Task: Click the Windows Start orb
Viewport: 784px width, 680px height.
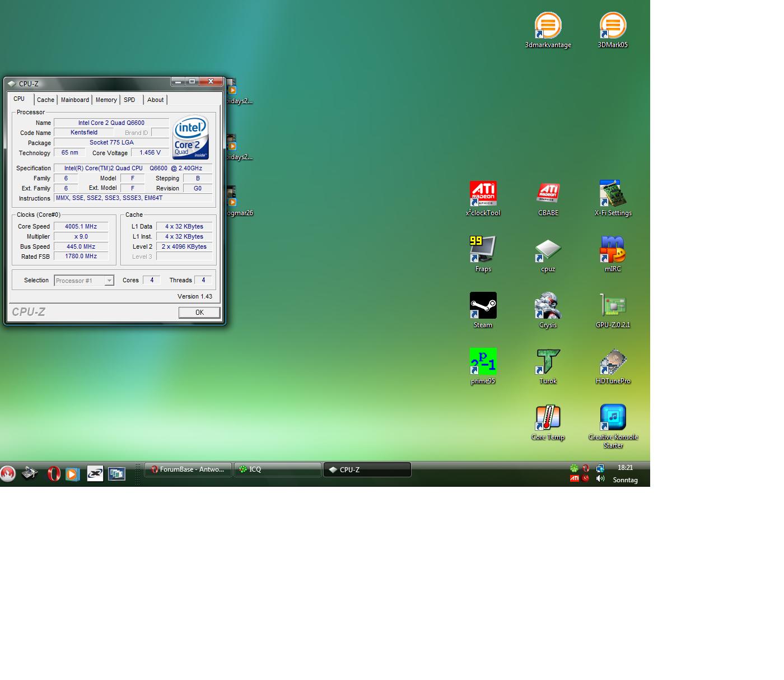Action: (7, 474)
